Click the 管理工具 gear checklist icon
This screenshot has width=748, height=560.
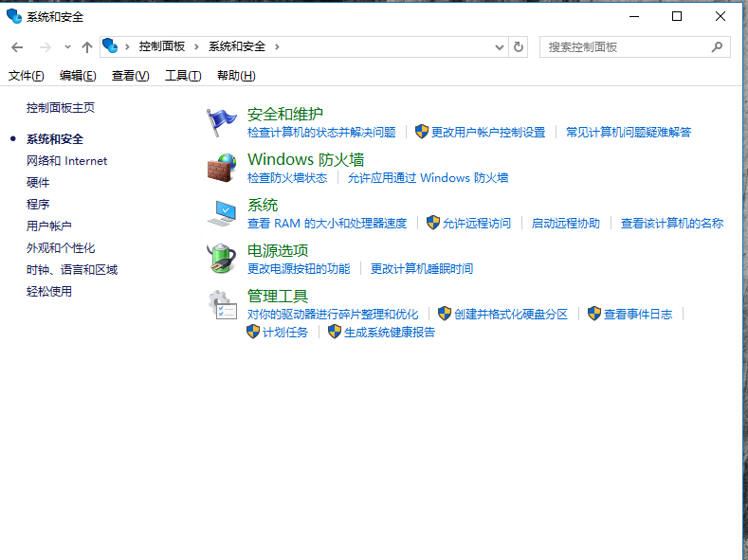click(222, 304)
